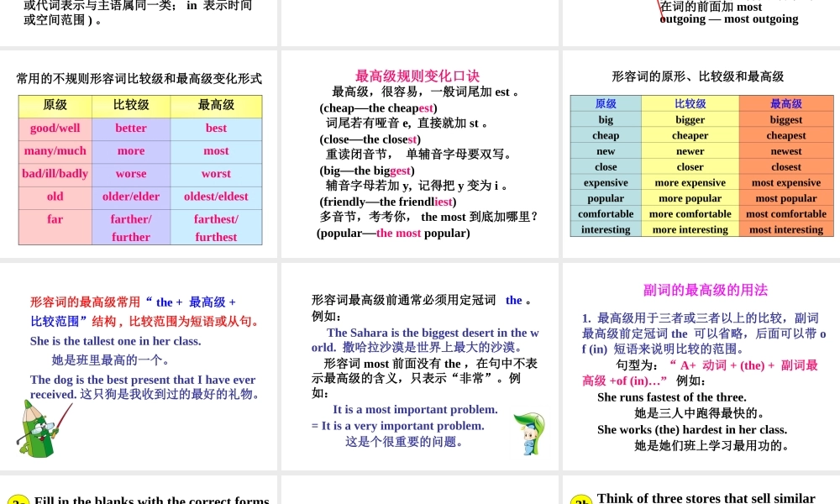
Task: Click the 'far' table cell
Action: (x=55, y=227)
